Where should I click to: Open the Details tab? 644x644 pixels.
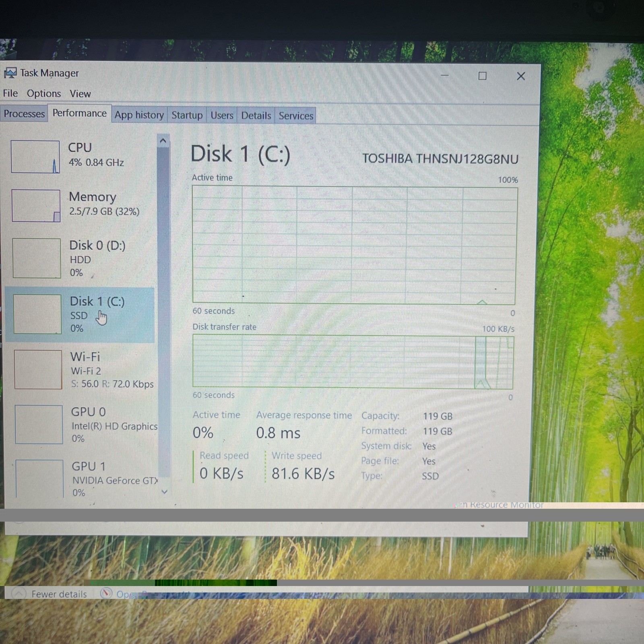click(256, 116)
